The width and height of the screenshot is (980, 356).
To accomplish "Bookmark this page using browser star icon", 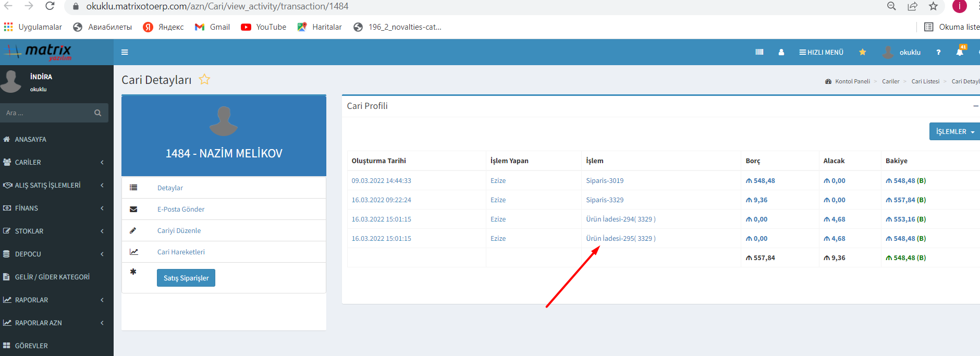I will (x=933, y=6).
